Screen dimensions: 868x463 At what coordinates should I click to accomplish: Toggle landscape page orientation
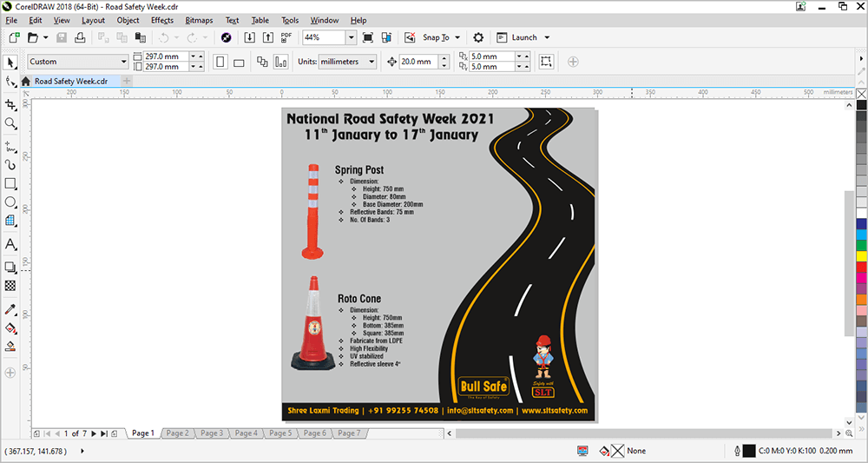pos(239,62)
